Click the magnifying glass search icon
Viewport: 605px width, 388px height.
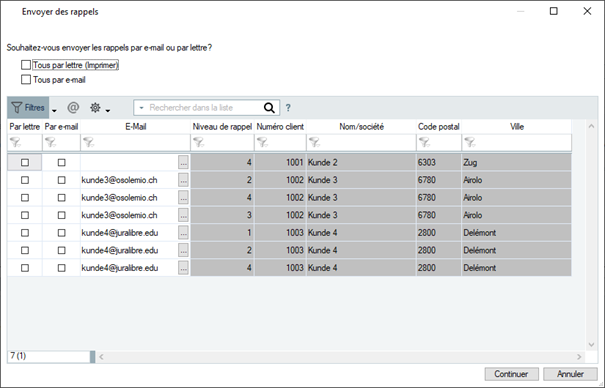click(x=269, y=108)
